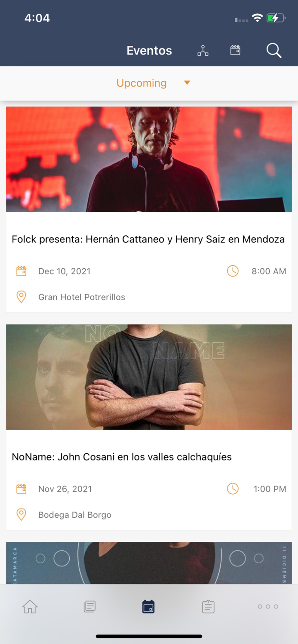
Task: Open the news feed tab icon
Action: coord(89,607)
